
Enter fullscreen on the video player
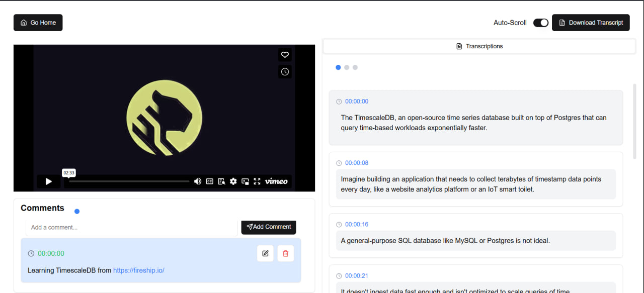(257, 181)
